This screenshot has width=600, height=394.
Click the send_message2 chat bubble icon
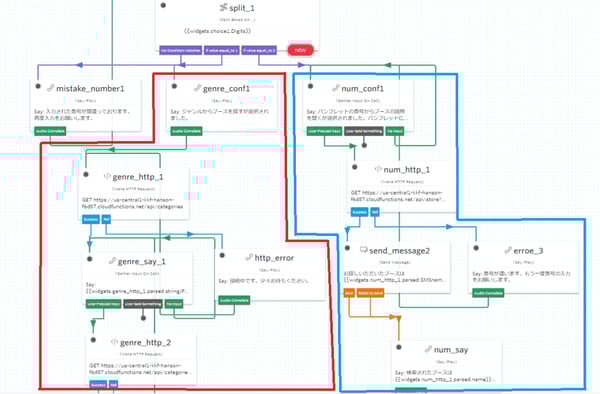(x=364, y=250)
